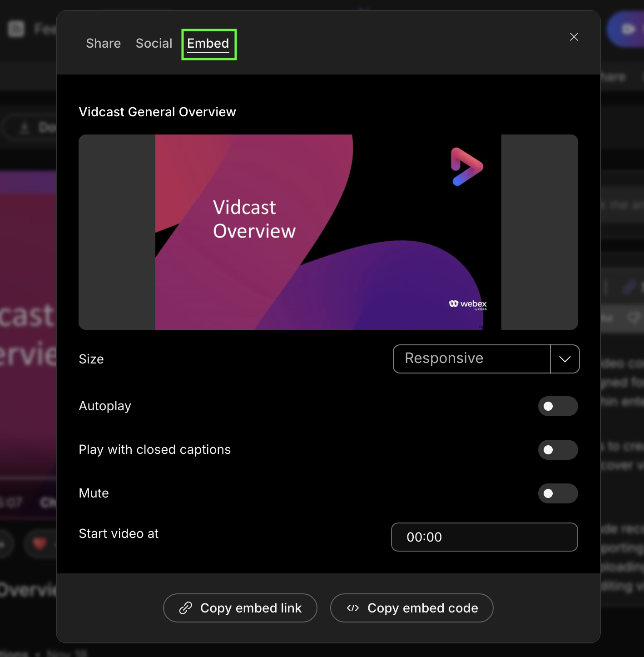Viewport: 644px width, 657px height.
Task: Click the Start video at time field
Action: click(485, 537)
